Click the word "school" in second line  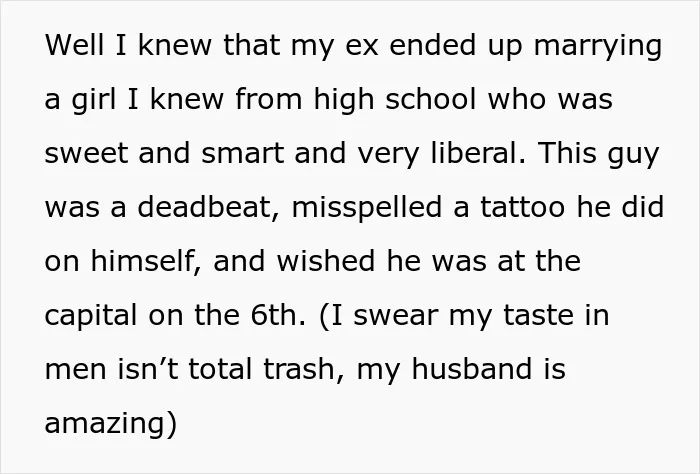click(431, 99)
